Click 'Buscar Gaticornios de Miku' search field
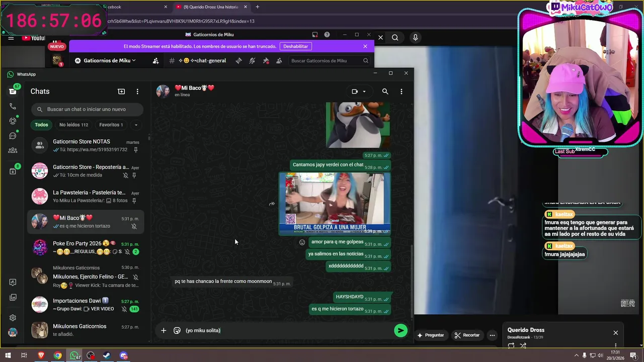Image resolution: width=644 pixels, height=362 pixels. [330, 61]
